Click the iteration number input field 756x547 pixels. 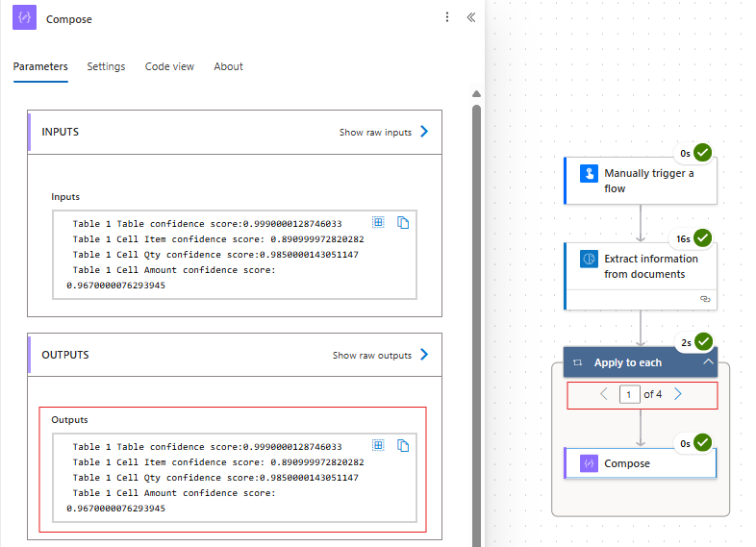tap(630, 394)
